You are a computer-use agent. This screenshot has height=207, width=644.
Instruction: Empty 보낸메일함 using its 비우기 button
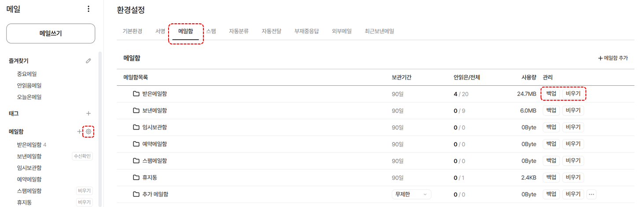click(573, 110)
